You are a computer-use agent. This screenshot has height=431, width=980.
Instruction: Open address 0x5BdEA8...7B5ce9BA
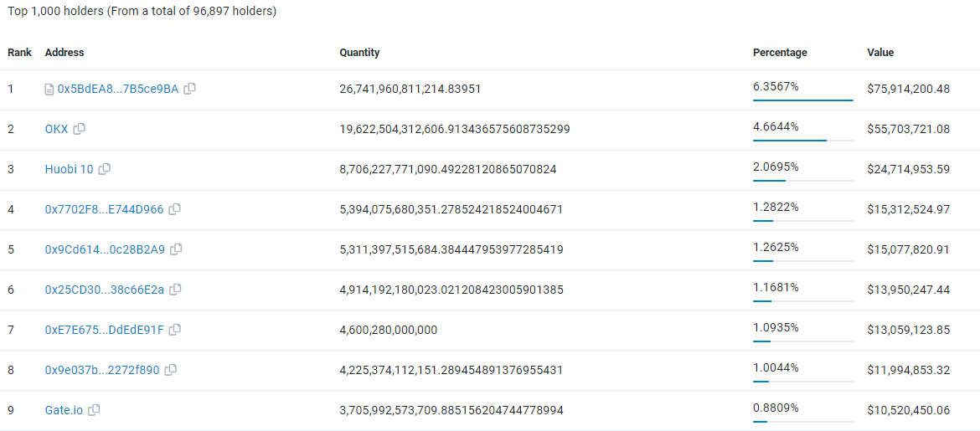pyautogui.click(x=117, y=89)
